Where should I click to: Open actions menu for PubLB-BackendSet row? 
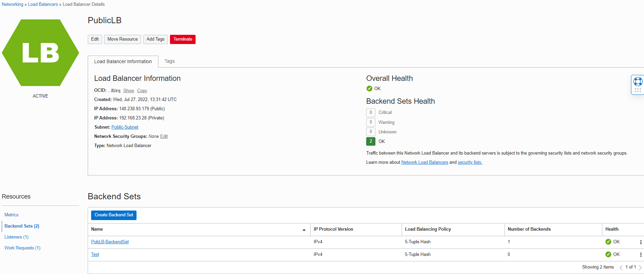(640, 242)
